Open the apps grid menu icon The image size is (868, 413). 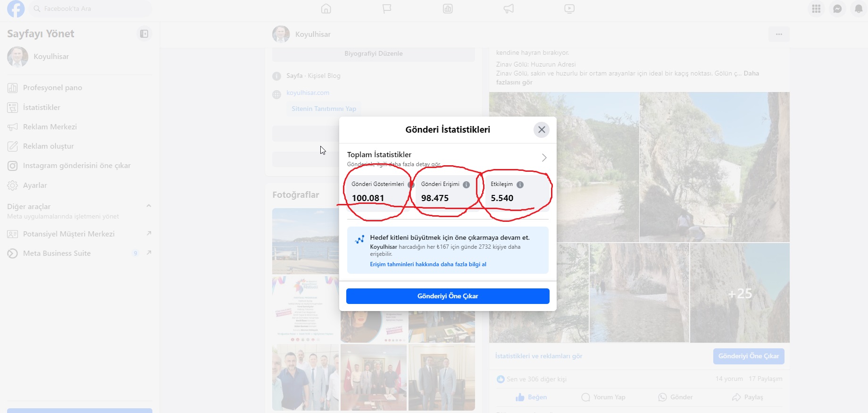(x=816, y=8)
